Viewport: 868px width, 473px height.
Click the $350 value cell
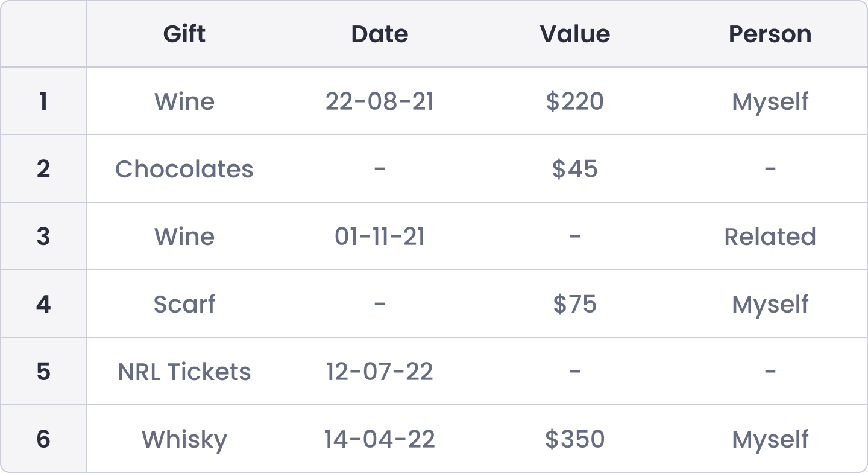click(x=575, y=439)
